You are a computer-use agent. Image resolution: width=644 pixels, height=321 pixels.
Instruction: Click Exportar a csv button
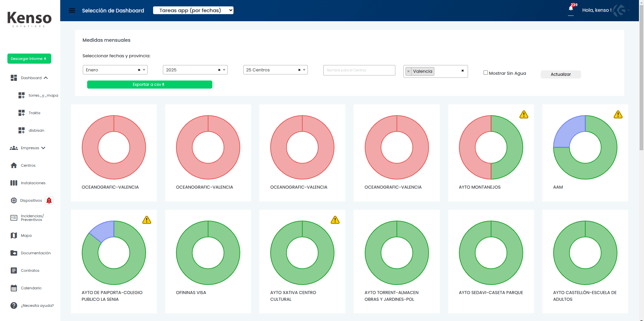point(150,85)
